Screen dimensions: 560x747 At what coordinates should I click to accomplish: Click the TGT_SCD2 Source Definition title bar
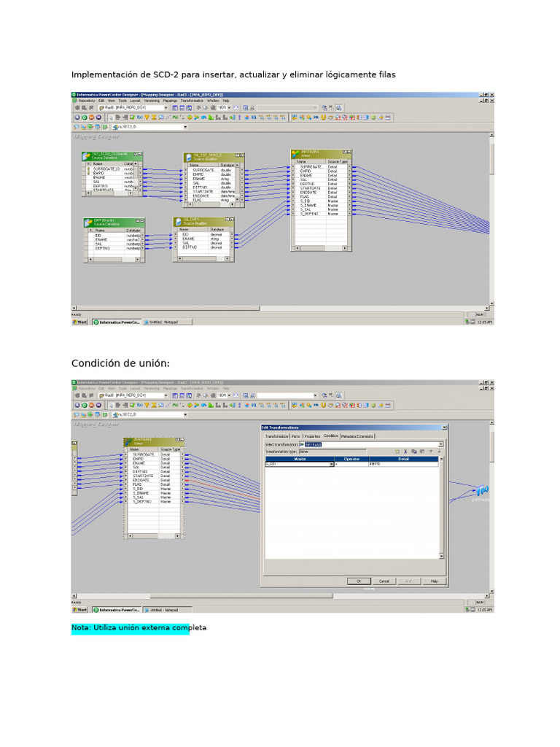[x=112, y=156]
